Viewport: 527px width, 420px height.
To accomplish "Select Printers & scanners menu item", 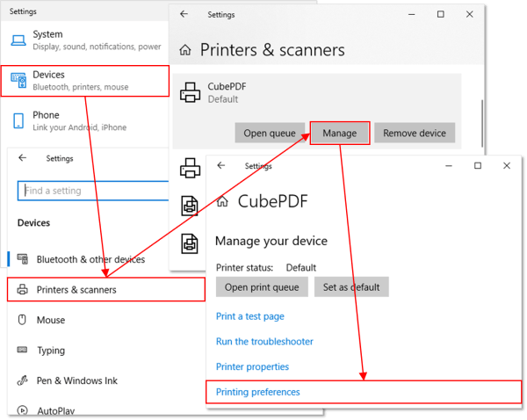I will (x=106, y=290).
